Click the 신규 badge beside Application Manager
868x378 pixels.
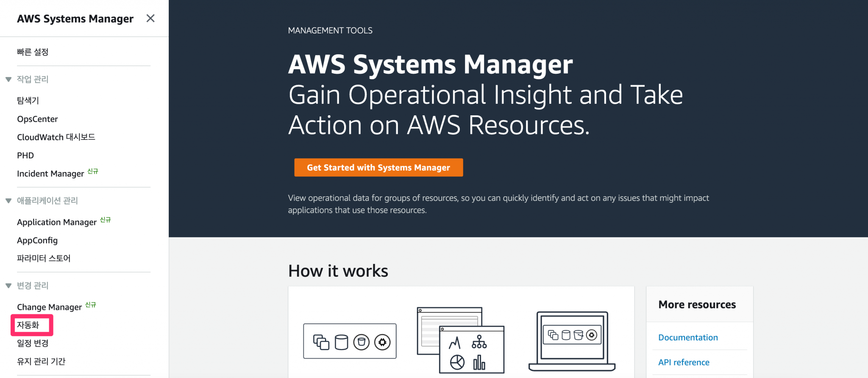tap(106, 220)
